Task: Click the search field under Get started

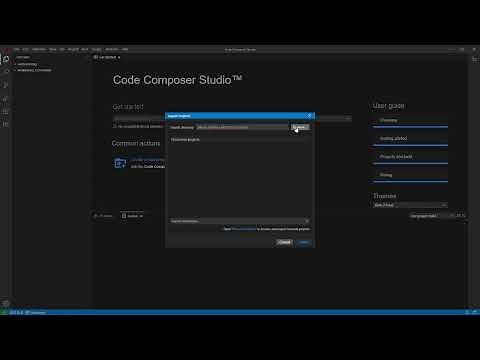Action: point(232,118)
